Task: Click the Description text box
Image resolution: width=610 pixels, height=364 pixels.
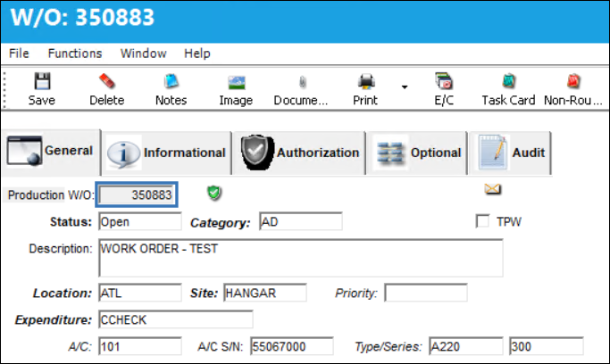Action: (301, 258)
